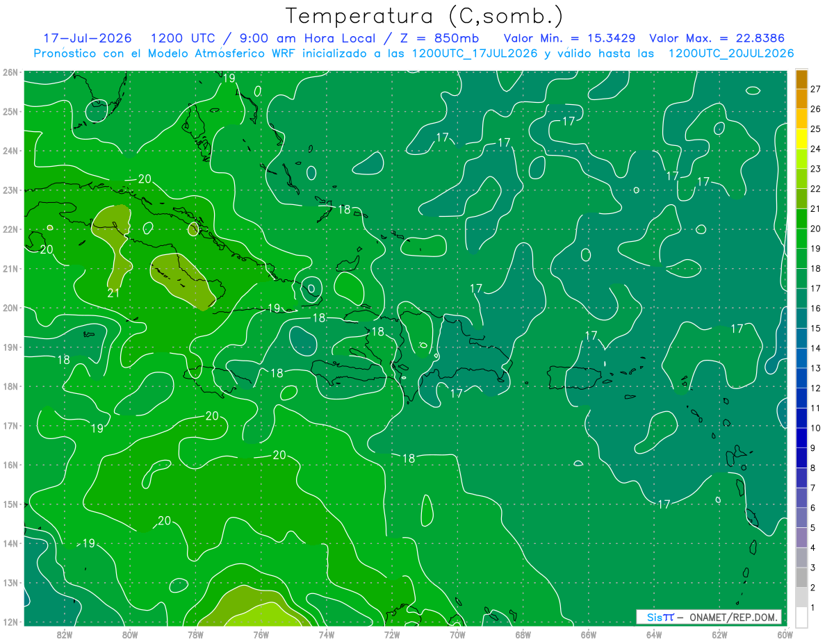Click the '64W' longitude axis label
The width and height of the screenshot is (834, 644).
pos(653,634)
